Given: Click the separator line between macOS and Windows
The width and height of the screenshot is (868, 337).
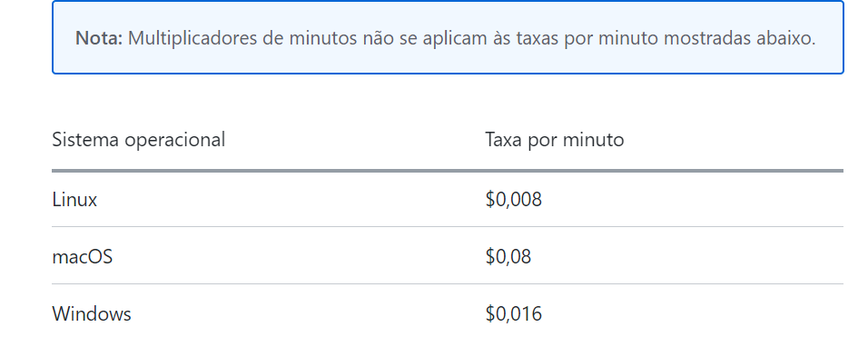Looking at the screenshot, I should (448, 284).
